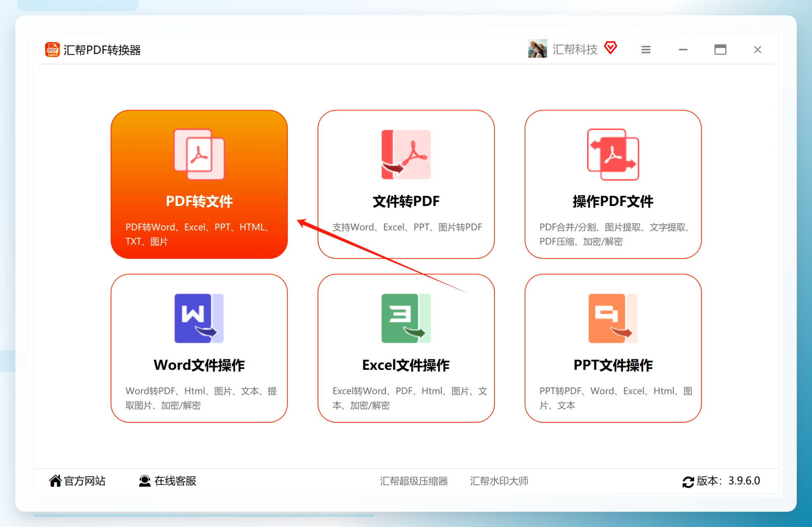812x527 pixels.
Task: Click the 汇帮PDF转换器 app logo
Action: [52, 50]
